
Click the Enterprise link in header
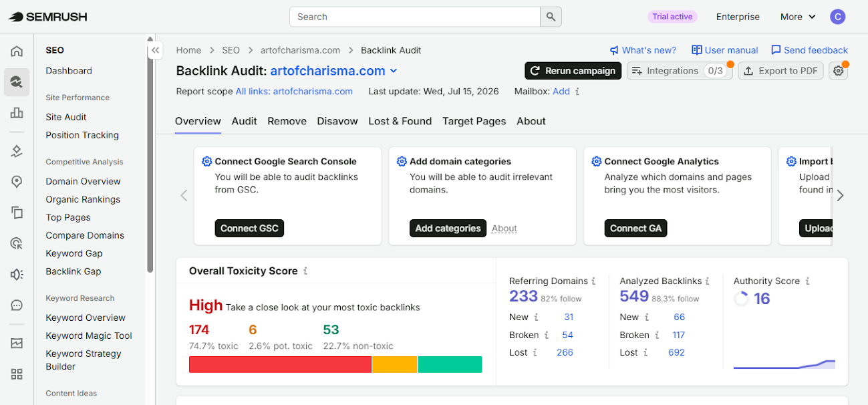pyautogui.click(x=738, y=17)
